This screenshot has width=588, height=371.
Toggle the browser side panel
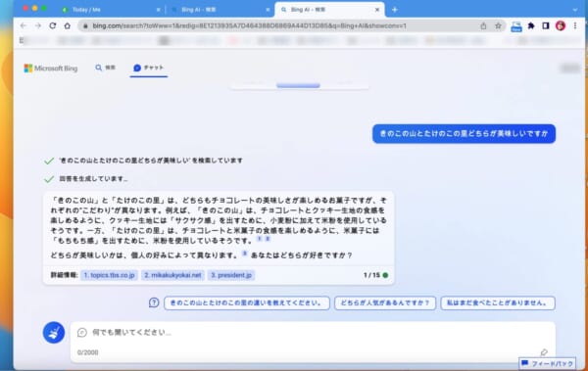point(546,25)
